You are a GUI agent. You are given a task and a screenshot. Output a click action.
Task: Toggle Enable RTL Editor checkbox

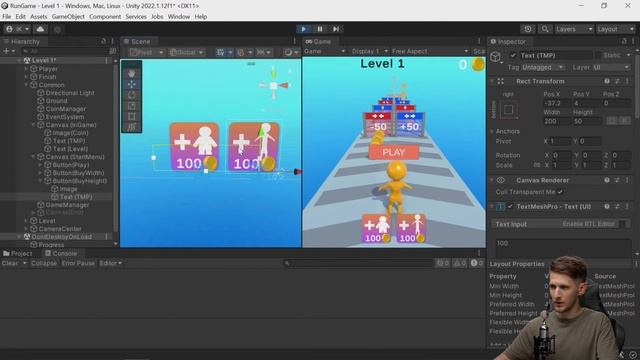pos(622,224)
